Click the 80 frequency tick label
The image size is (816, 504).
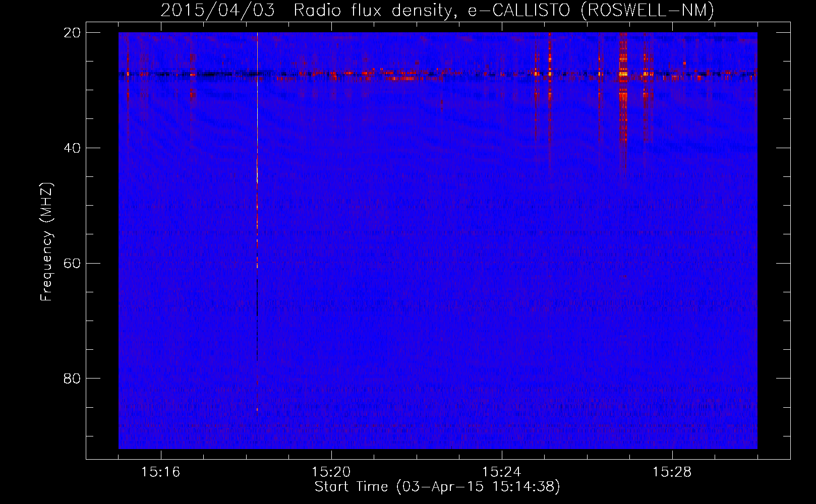[x=72, y=379]
